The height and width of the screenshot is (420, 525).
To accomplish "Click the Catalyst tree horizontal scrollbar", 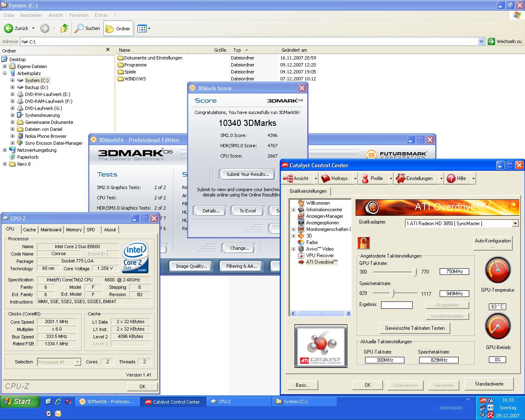I will tap(320, 313).
